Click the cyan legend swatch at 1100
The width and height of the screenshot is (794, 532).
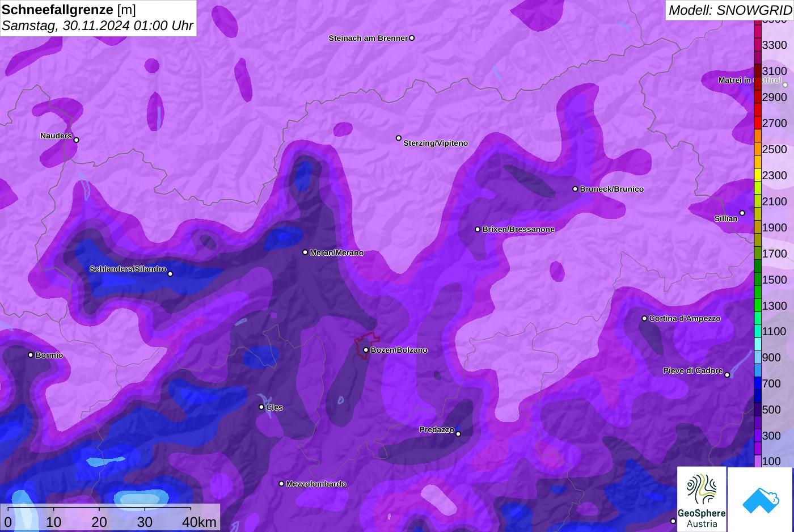point(758,331)
